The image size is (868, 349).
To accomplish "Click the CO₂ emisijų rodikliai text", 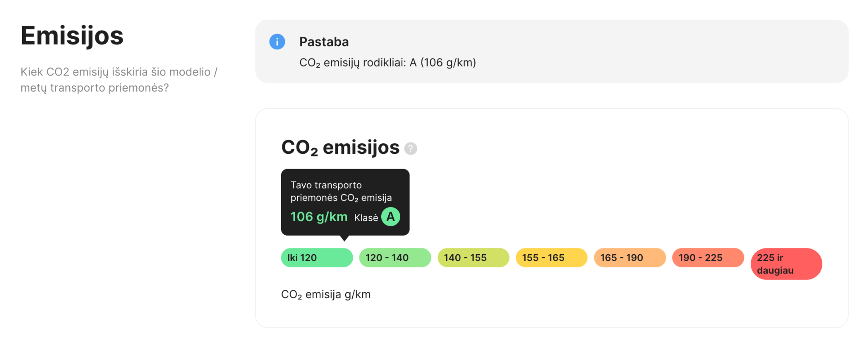I will pos(387,62).
